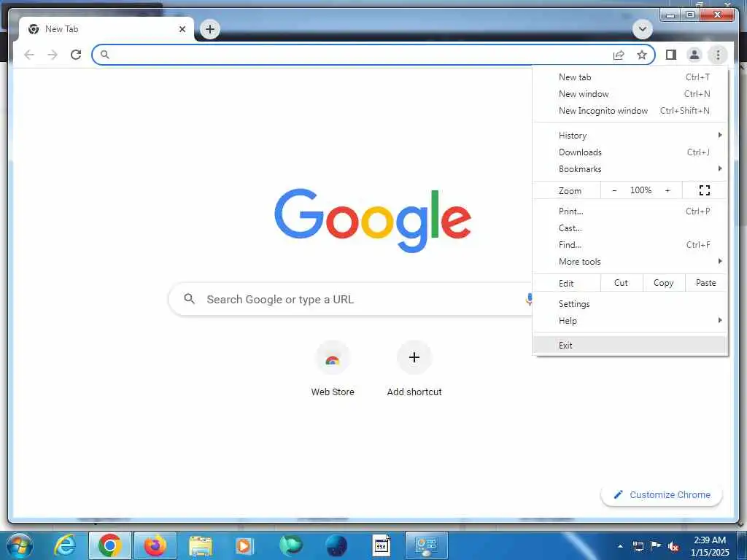Screen dimensions: 747x560
Task: Choose Find... from the menu
Action: [x=630, y=245]
